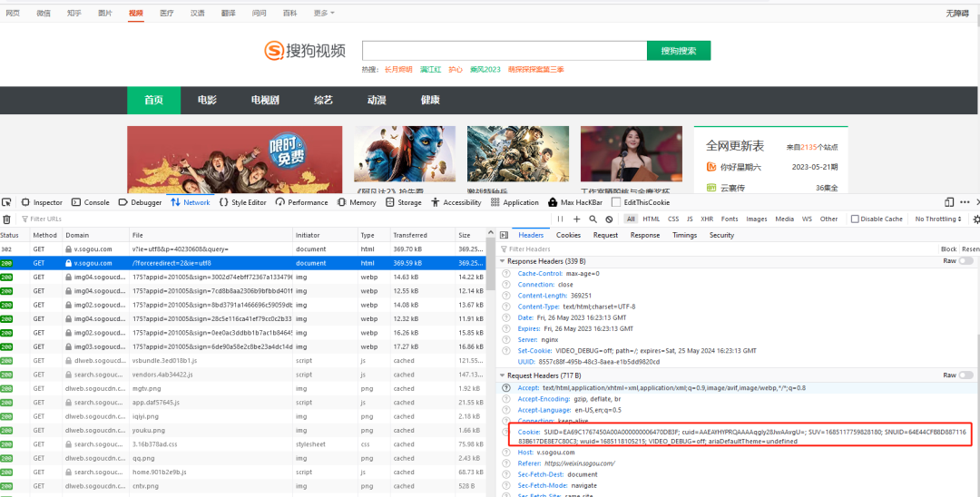
Task: Open the Application panel
Action: (x=514, y=202)
